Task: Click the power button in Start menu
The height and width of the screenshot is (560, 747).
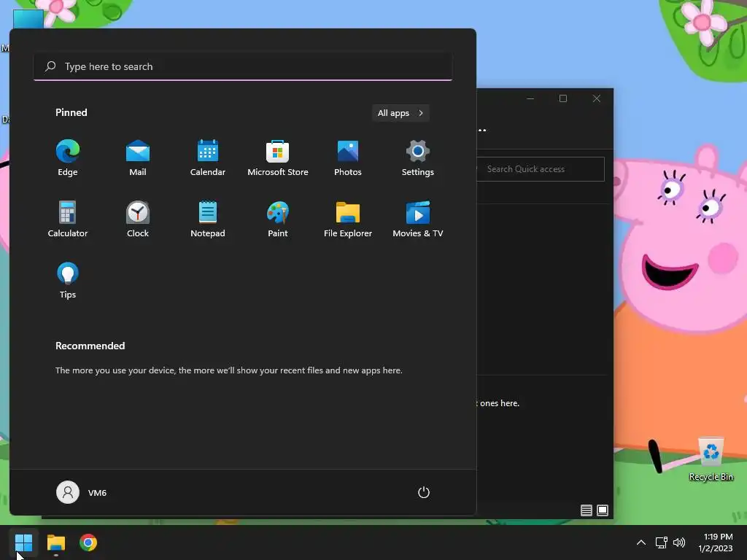Action: 424,492
